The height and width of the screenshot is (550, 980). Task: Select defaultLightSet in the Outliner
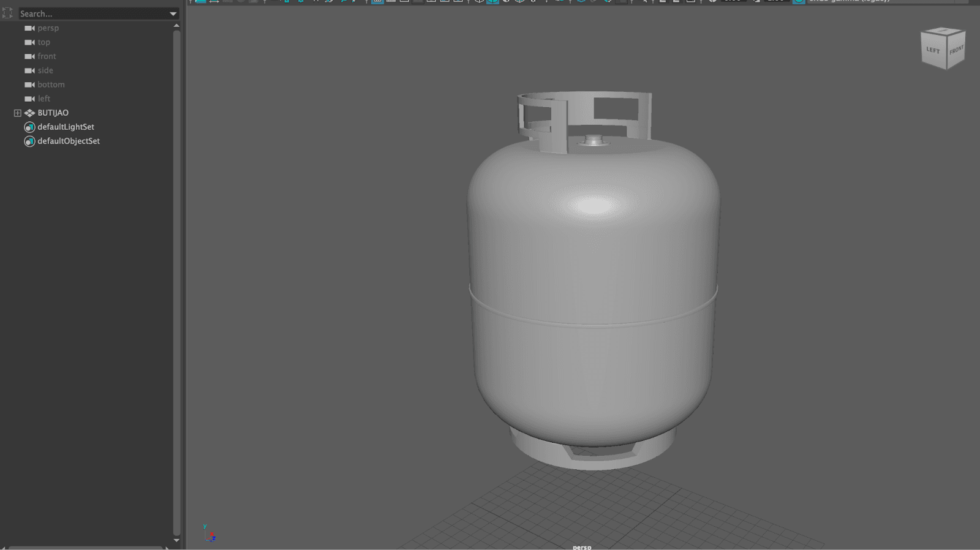pos(66,127)
